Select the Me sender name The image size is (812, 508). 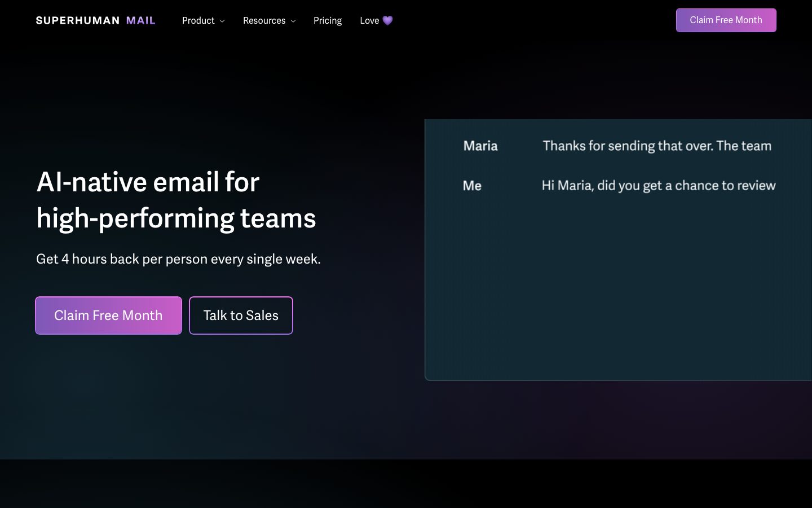coord(472,186)
